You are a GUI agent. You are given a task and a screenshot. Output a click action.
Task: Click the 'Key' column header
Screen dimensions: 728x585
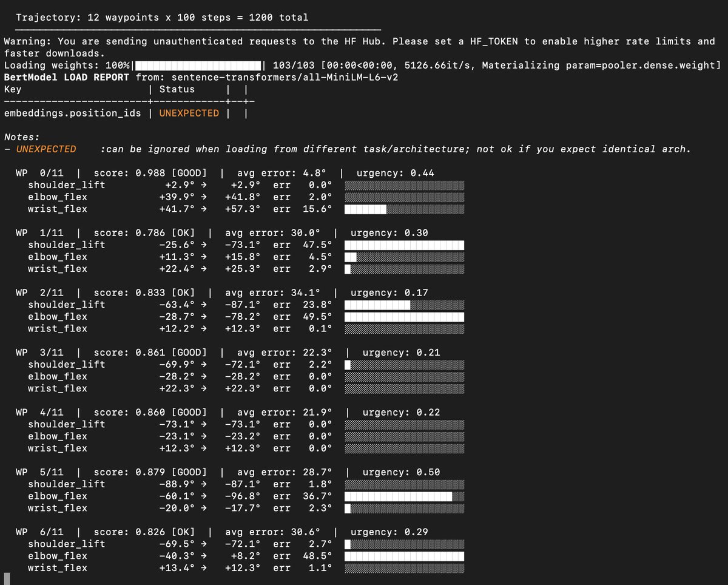(x=13, y=89)
